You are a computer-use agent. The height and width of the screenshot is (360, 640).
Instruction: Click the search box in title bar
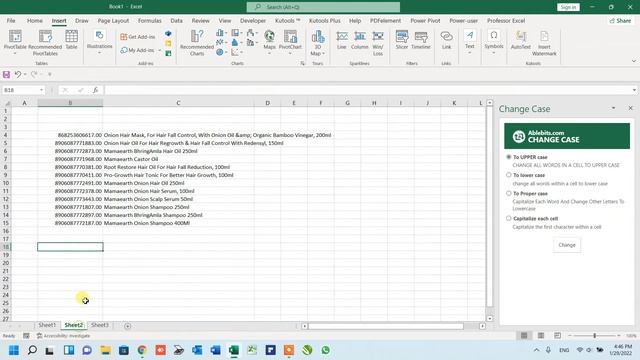(323, 7)
